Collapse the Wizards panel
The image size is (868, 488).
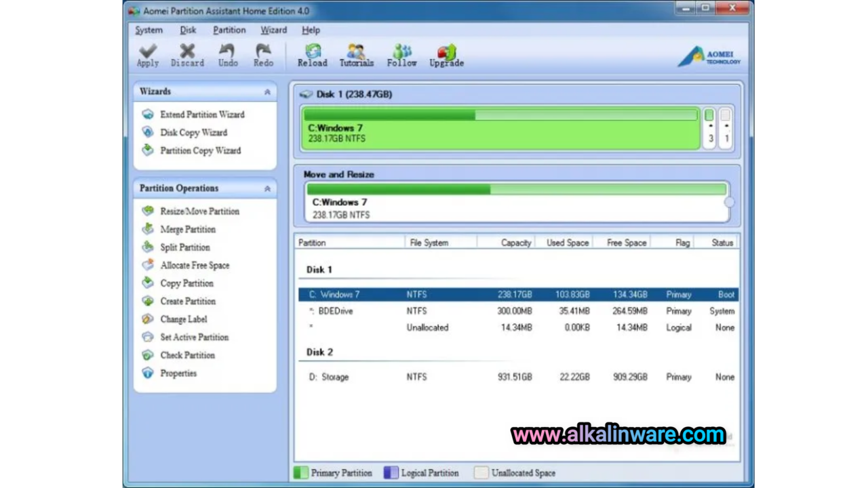tap(267, 91)
